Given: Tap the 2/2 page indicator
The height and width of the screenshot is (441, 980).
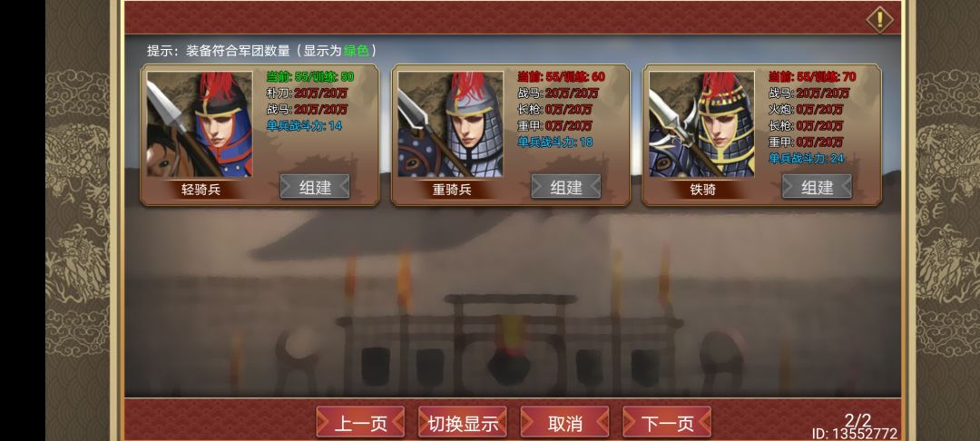Looking at the screenshot, I should click(858, 420).
